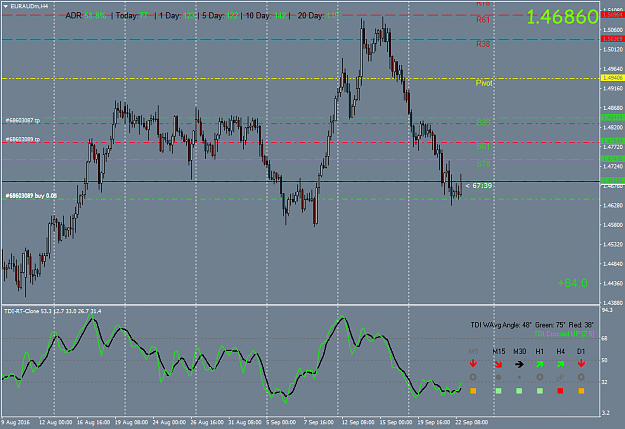Image resolution: width=625 pixels, height=429 pixels.
Task: Click the candle countdown timer '< 67:39'
Action: pos(479,185)
